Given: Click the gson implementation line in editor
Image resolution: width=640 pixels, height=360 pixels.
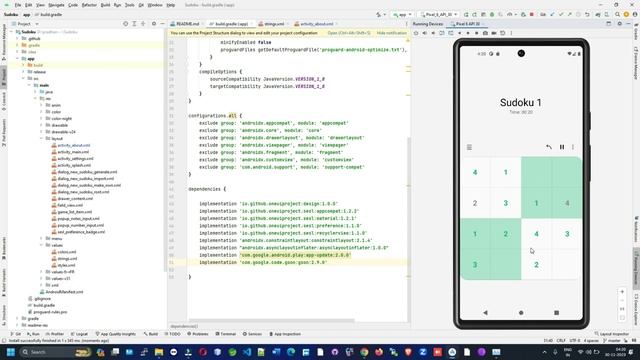Looking at the screenshot, I should (x=263, y=262).
